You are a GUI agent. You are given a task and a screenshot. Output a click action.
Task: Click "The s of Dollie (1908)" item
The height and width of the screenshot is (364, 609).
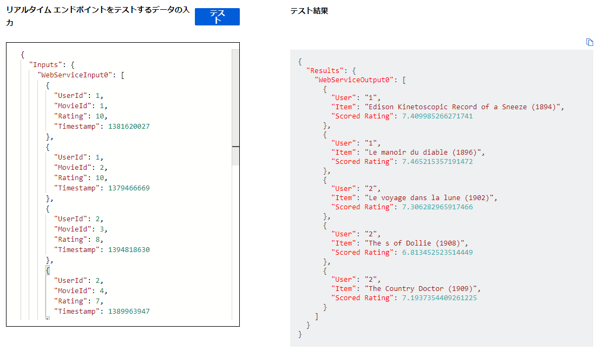(x=415, y=243)
